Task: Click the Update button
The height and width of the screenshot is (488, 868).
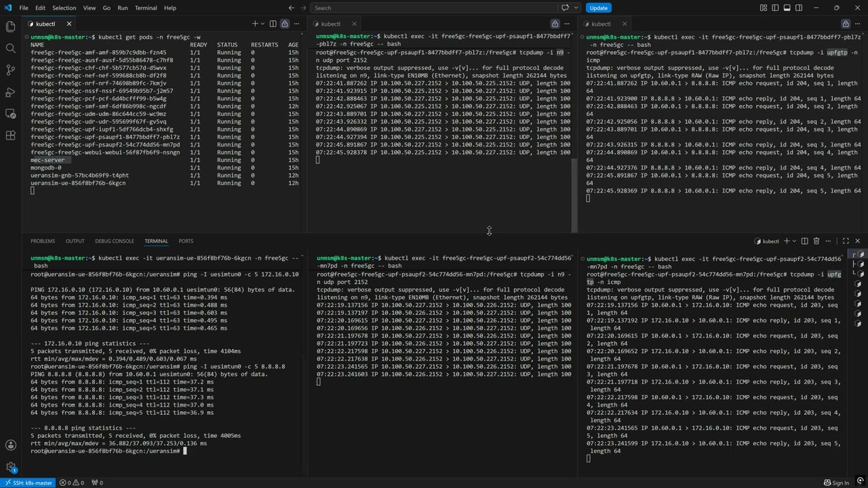Action: click(598, 8)
